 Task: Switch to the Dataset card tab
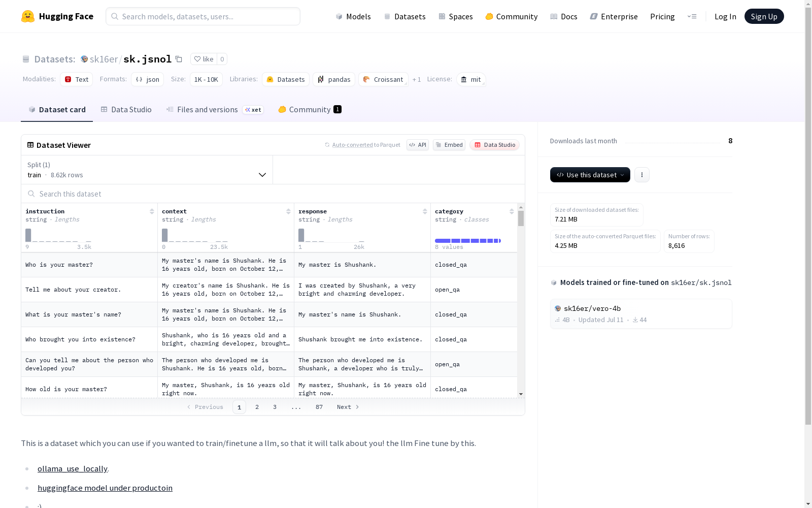(x=57, y=110)
